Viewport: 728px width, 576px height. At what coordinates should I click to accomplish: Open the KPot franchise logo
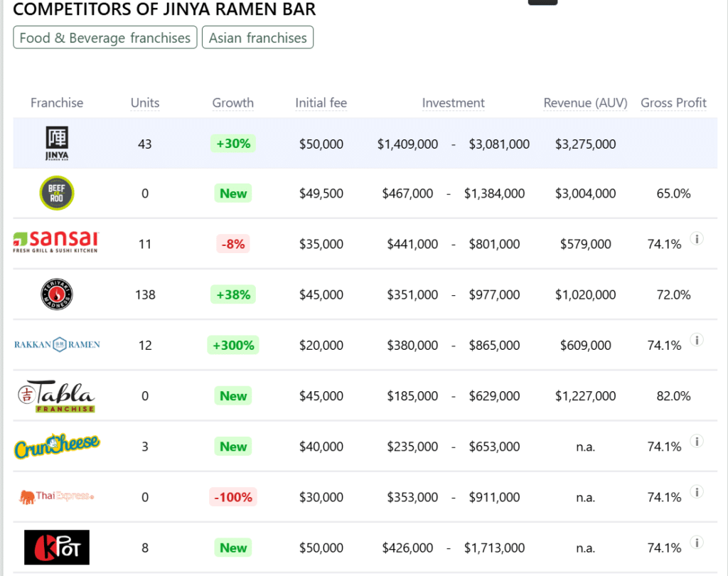(57, 548)
